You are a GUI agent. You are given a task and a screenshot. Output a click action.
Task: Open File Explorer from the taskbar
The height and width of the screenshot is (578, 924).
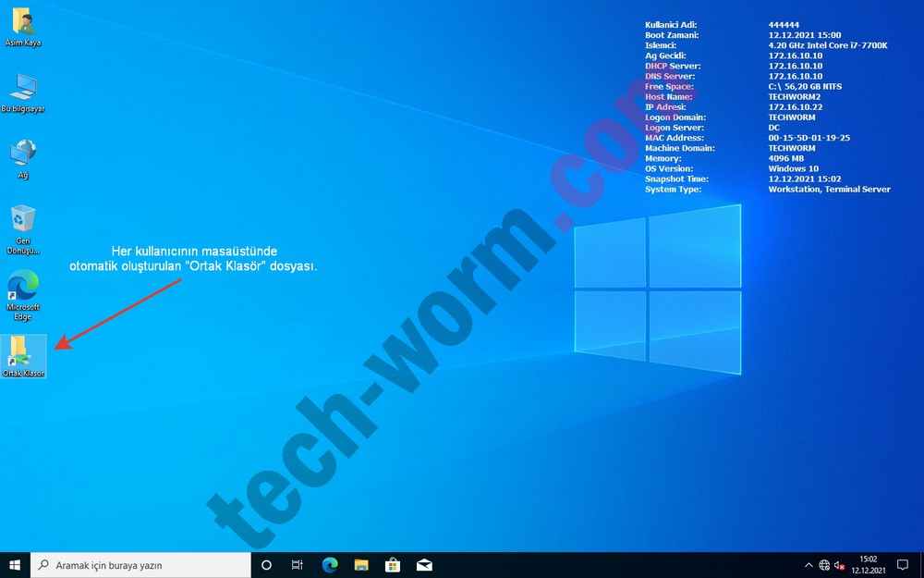[x=361, y=564]
